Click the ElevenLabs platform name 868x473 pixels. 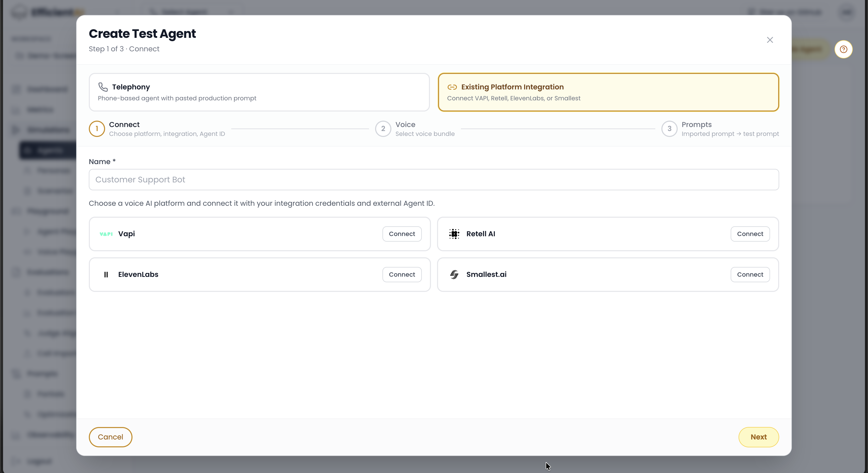(138, 275)
